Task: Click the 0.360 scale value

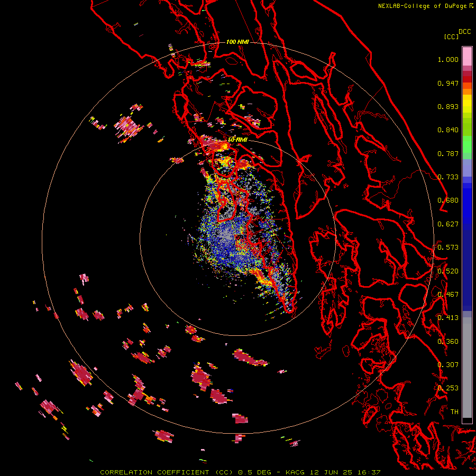Action: [x=448, y=342]
